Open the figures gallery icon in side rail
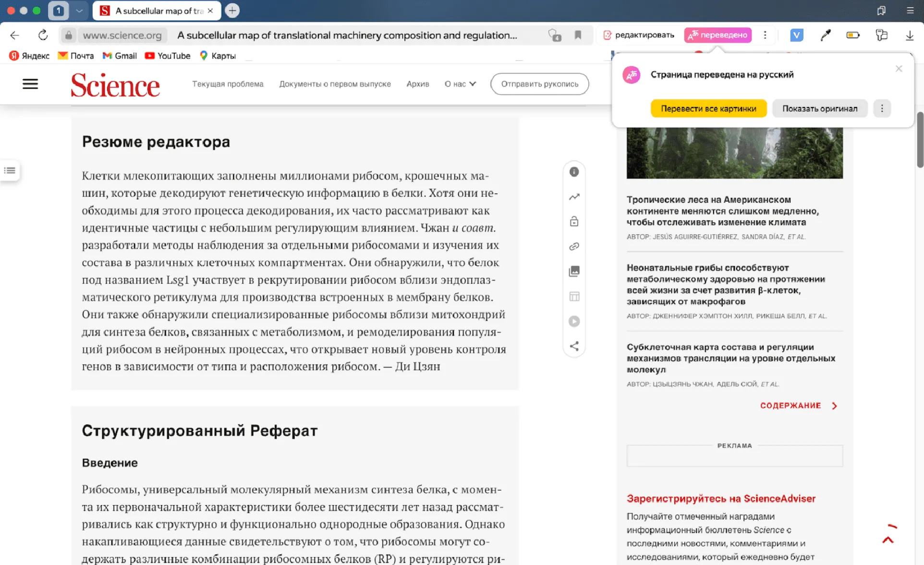The height and width of the screenshot is (565, 924). (574, 271)
